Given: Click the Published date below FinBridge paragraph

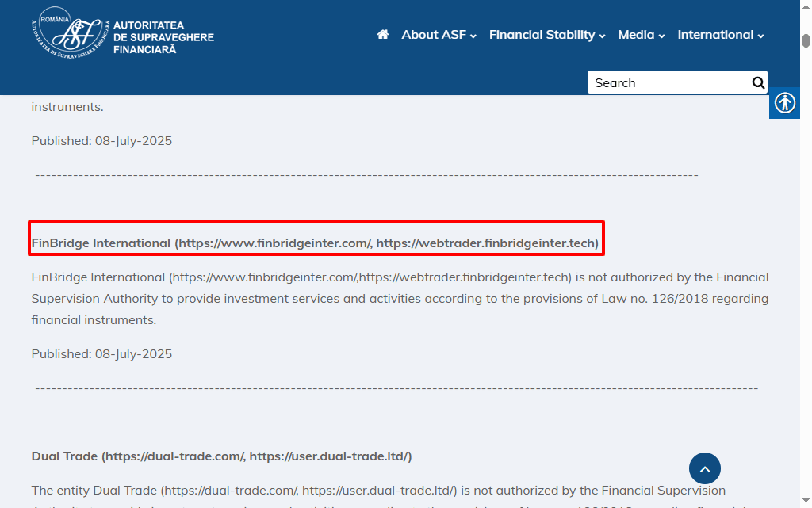Looking at the screenshot, I should [x=101, y=353].
